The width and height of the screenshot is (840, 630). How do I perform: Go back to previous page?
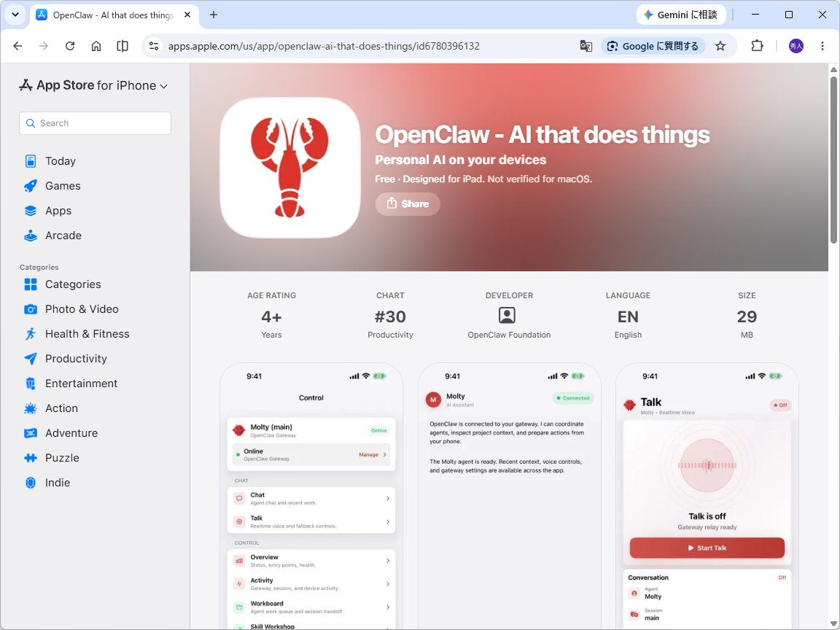click(17, 46)
